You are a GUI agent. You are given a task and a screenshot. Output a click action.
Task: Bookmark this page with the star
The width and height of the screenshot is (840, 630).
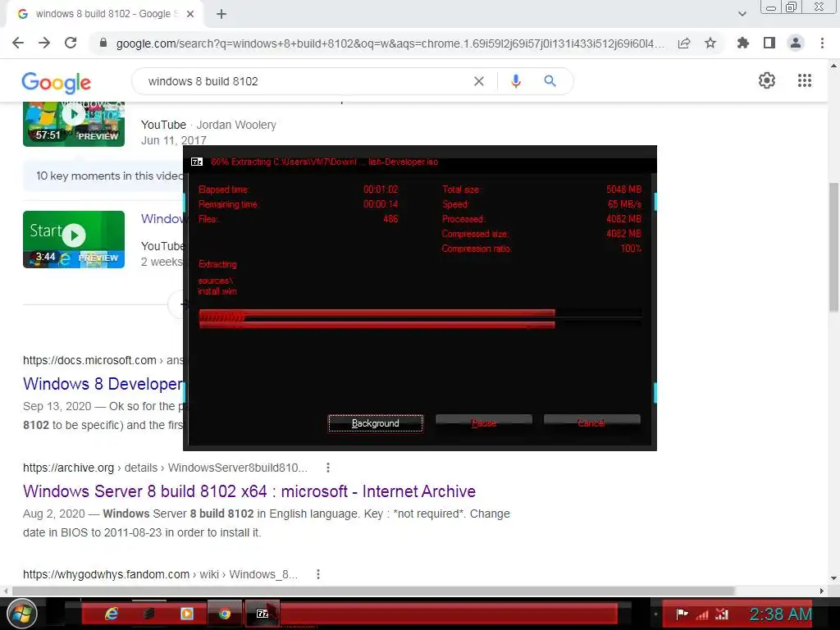(710, 43)
